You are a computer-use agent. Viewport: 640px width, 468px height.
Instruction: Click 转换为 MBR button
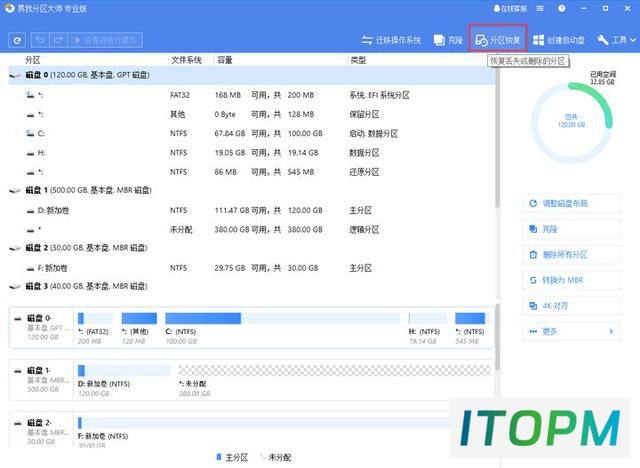pos(571,280)
